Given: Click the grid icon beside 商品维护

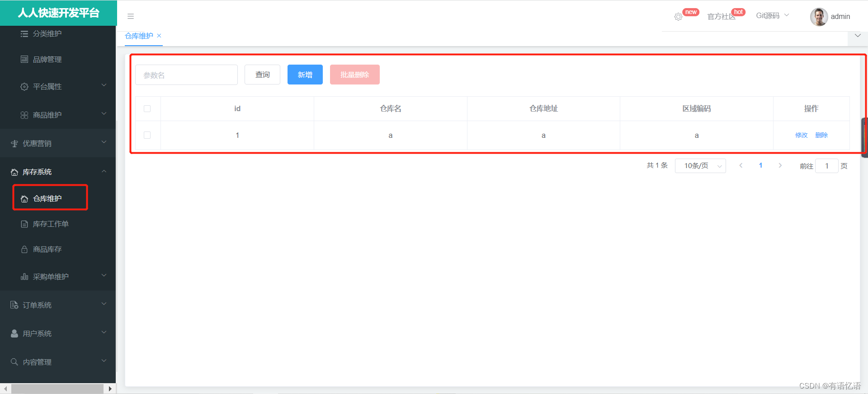Looking at the screenshot, I should tap(24, 115).
